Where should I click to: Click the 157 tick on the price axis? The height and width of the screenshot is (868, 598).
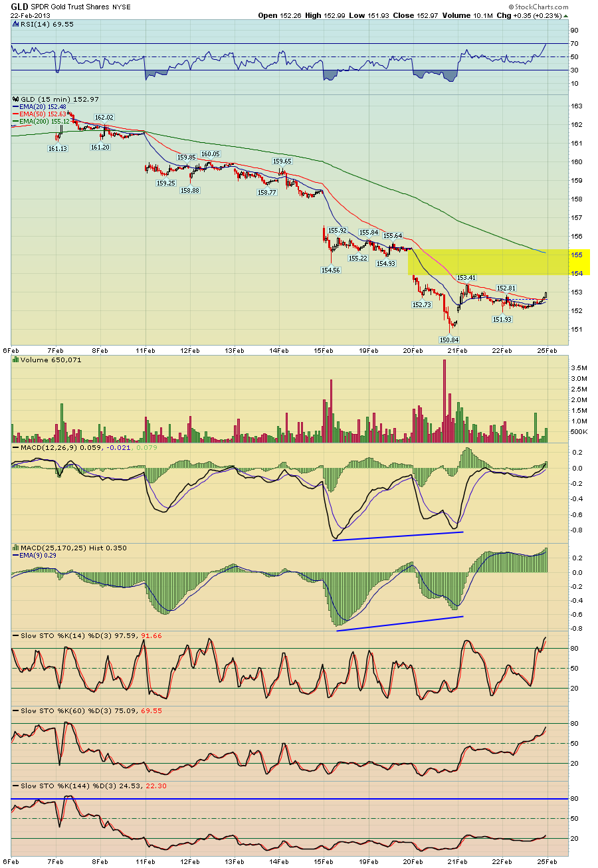(577, 217)
